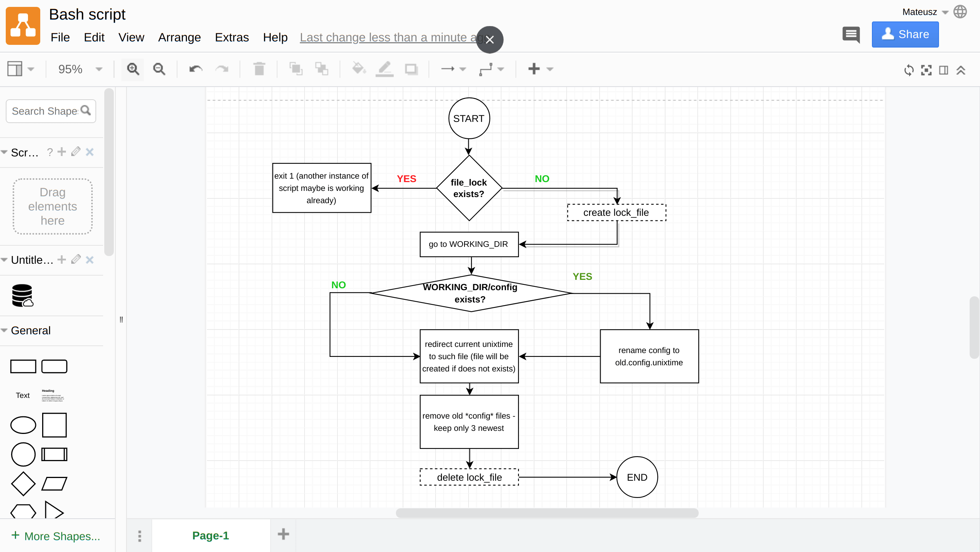This screenshot has height=552, width=980.
Task: Open the comments speech bubble icon
Action: pos(851,35)
